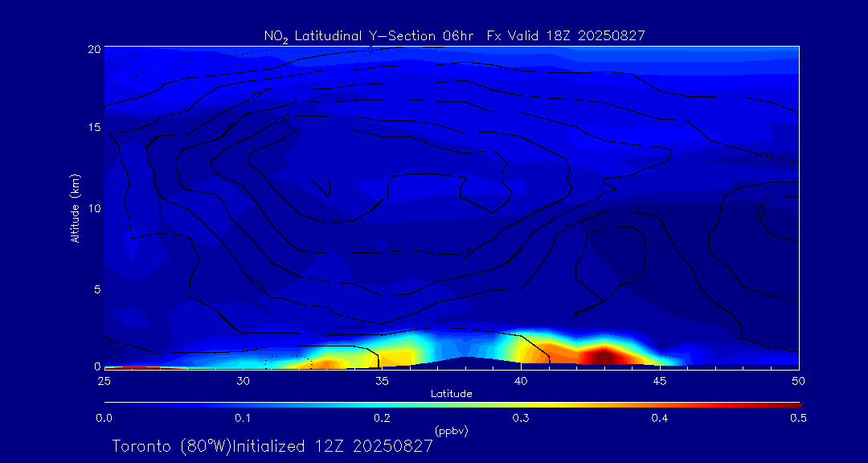Click the 0.3 value on the colorbar
Screen dimensions: 868x463
pos(521,418)
